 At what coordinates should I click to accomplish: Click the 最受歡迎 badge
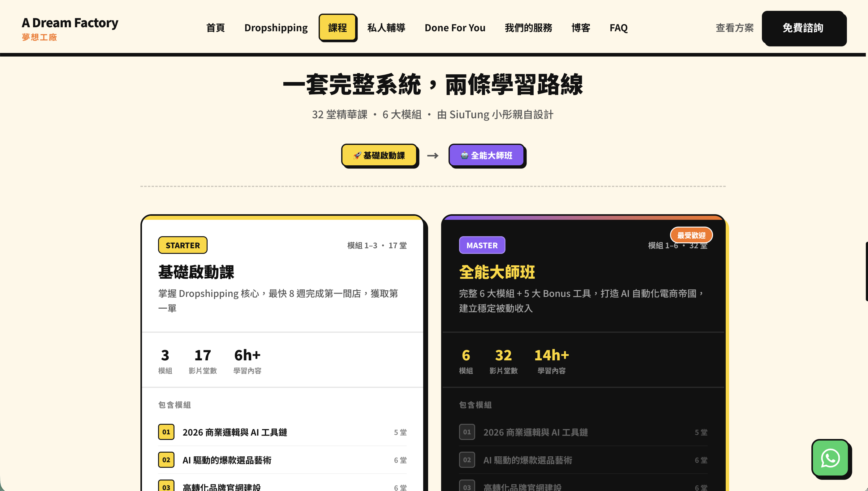[691, 235]
